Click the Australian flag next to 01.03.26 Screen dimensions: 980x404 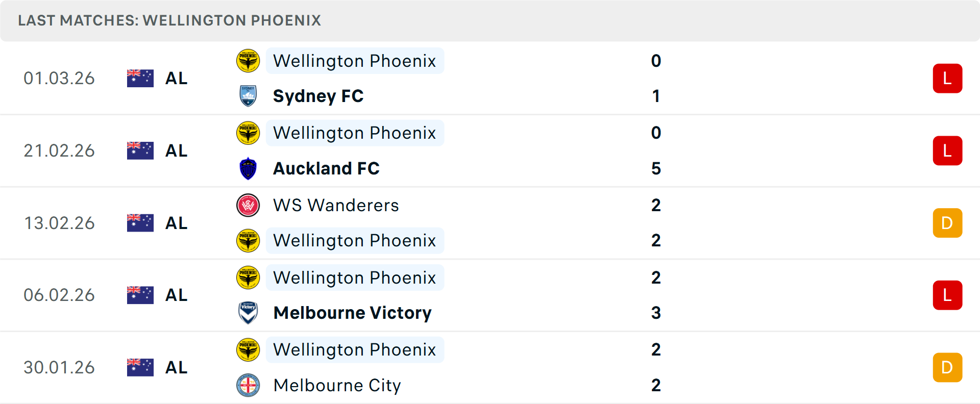139,78
